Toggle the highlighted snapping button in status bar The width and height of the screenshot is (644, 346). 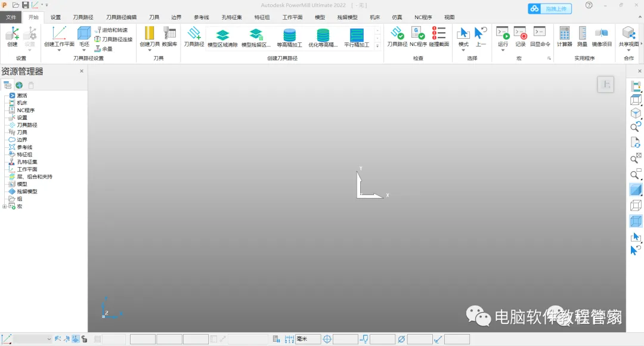tap(76, 339)
